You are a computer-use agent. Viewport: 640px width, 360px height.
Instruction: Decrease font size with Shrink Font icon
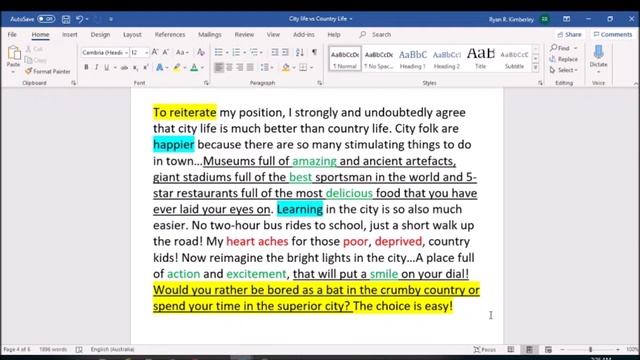(x=166, y=52)
